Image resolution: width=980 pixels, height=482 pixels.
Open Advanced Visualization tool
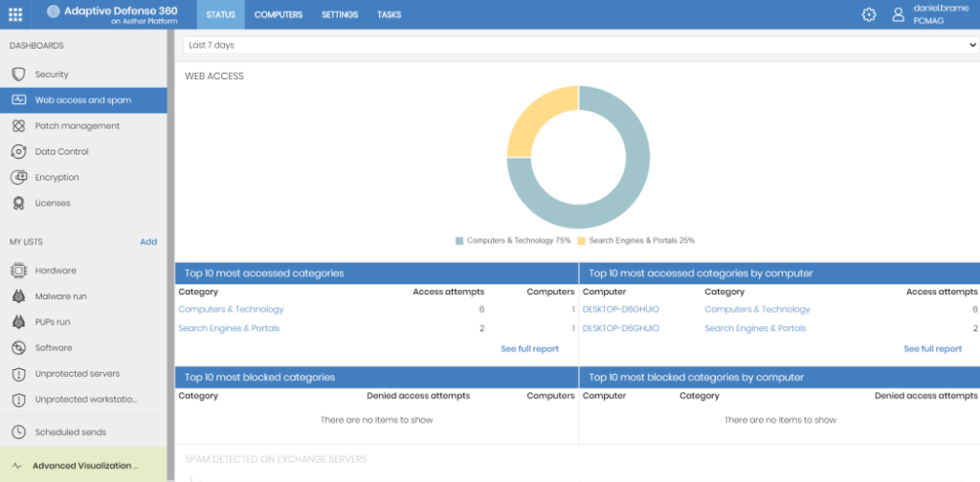coord(83,466)
